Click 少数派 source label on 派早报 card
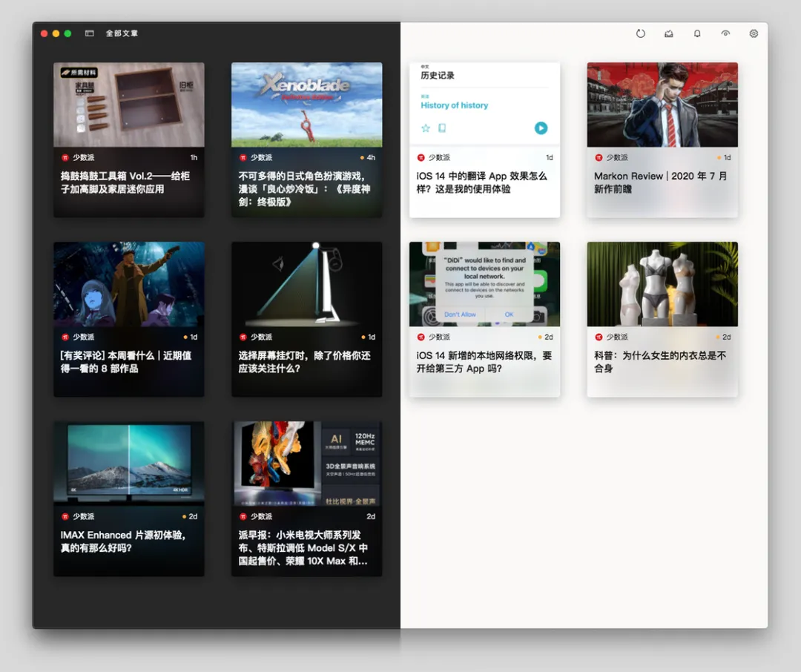The image size is (801, 672). [x=261, y=517]
